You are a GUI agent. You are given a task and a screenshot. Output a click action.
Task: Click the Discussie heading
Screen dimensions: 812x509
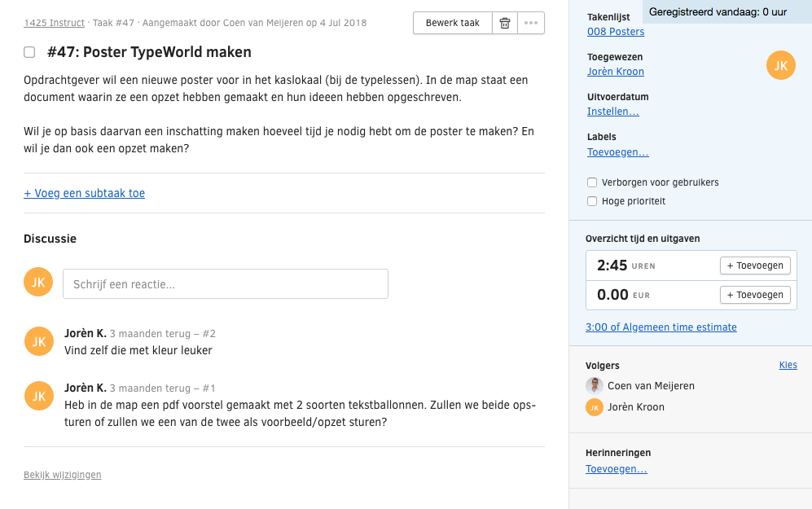coord(50,239)
